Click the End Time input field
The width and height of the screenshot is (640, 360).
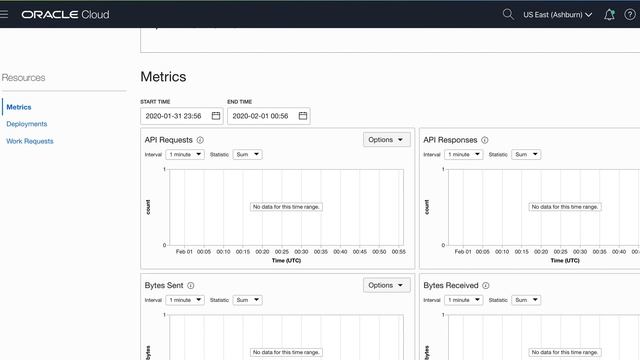click(269, 116)
